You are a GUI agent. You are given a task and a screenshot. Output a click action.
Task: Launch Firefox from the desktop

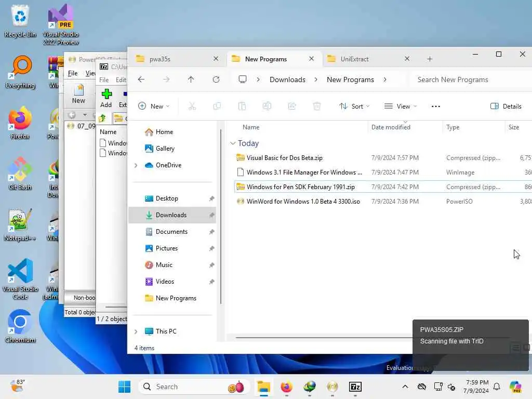(x=20, y=123)
